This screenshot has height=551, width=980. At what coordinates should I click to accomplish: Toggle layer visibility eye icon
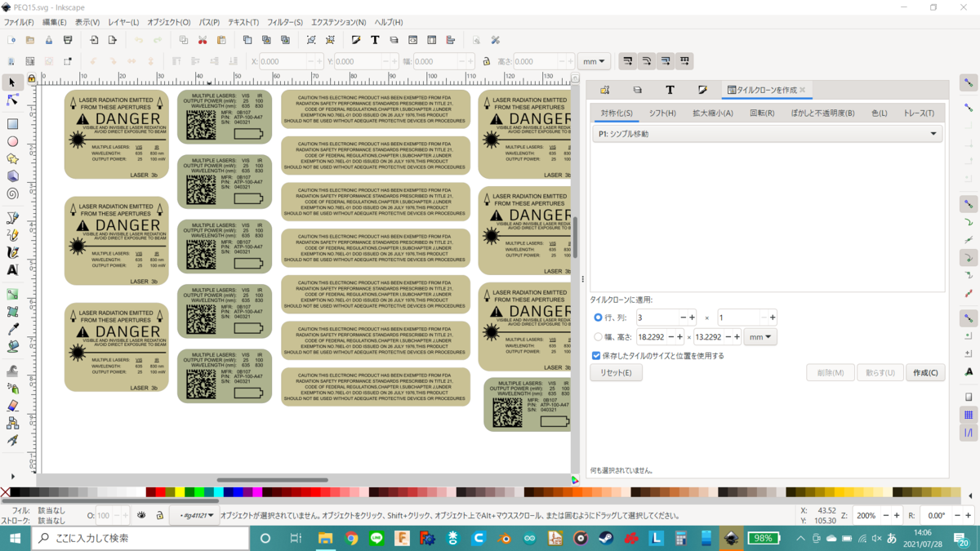tap(141, 516)
